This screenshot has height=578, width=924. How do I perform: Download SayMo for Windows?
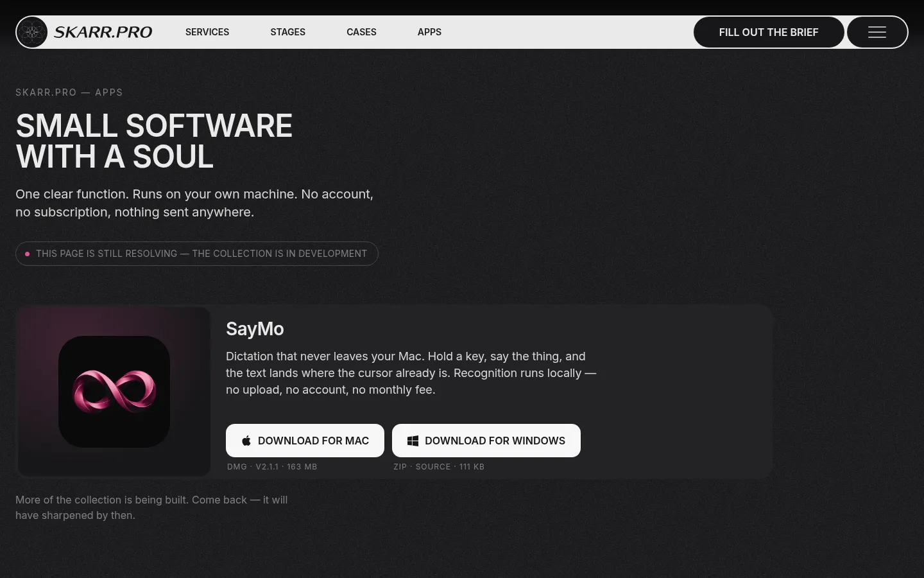point(486,441)
